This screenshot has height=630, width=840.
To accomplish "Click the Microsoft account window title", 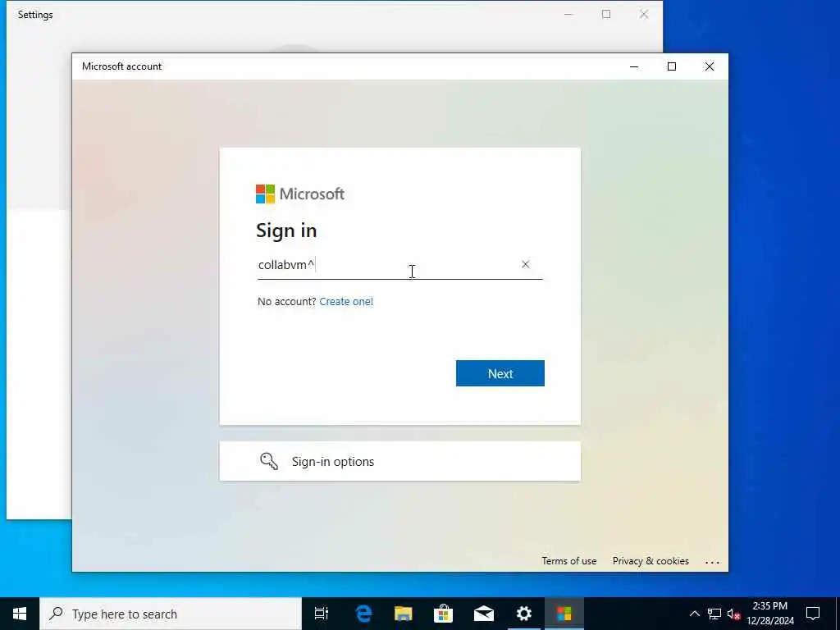I will 121,66.
